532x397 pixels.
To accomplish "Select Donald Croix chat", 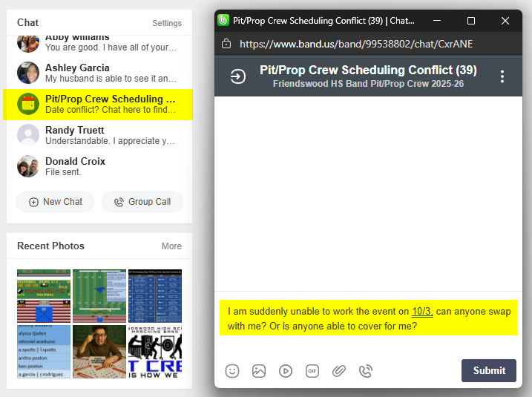I will coord(99,166).
